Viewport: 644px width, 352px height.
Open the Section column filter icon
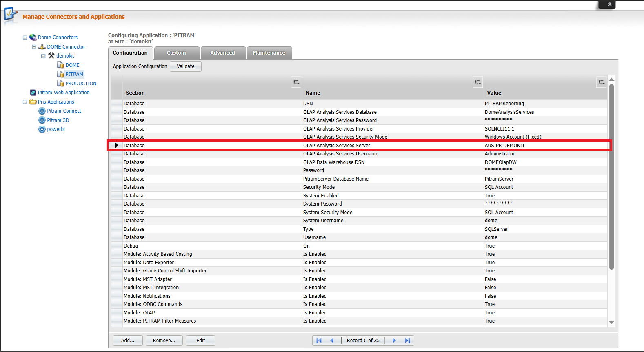tap(296, 82)
